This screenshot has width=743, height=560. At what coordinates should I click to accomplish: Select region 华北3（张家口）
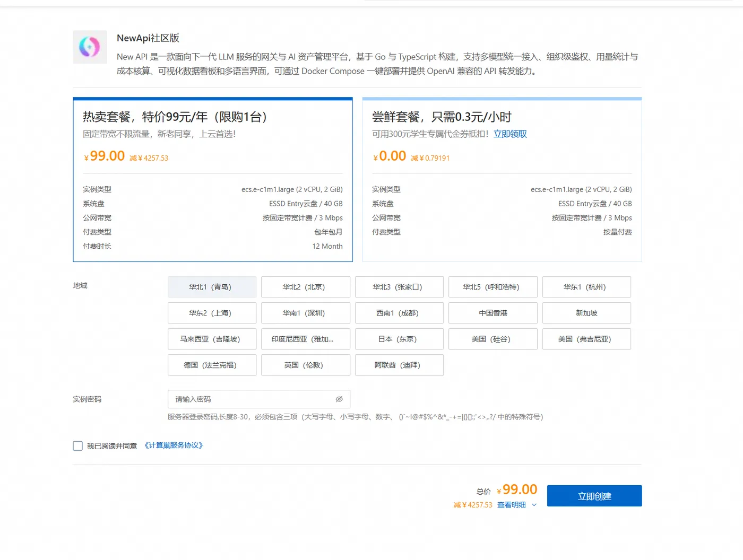coord(399,287)
